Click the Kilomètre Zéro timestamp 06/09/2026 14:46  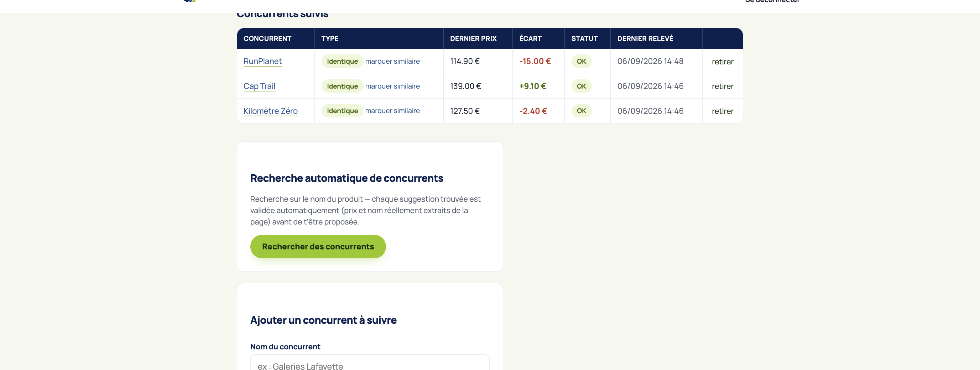coord(650,111)
